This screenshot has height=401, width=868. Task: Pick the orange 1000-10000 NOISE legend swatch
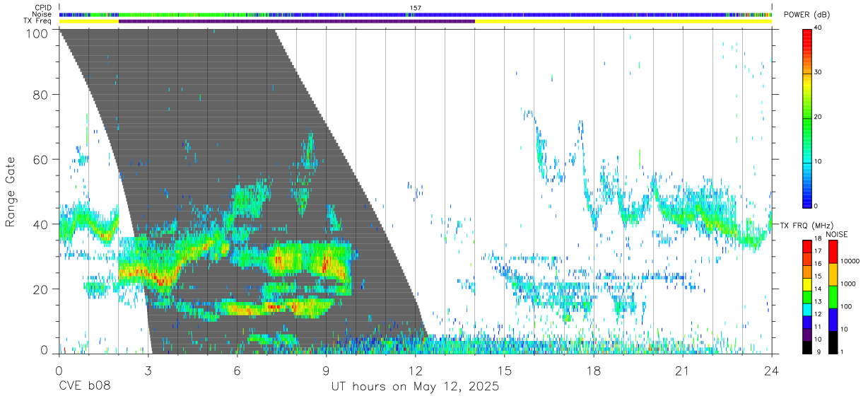pos(833,274)
